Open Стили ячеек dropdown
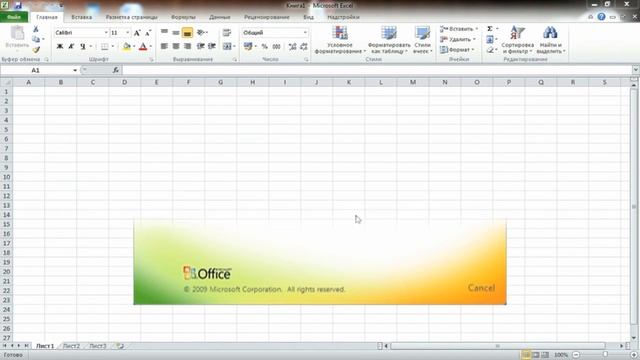This screenshot has height=360, width=640. tap(422, 40)
